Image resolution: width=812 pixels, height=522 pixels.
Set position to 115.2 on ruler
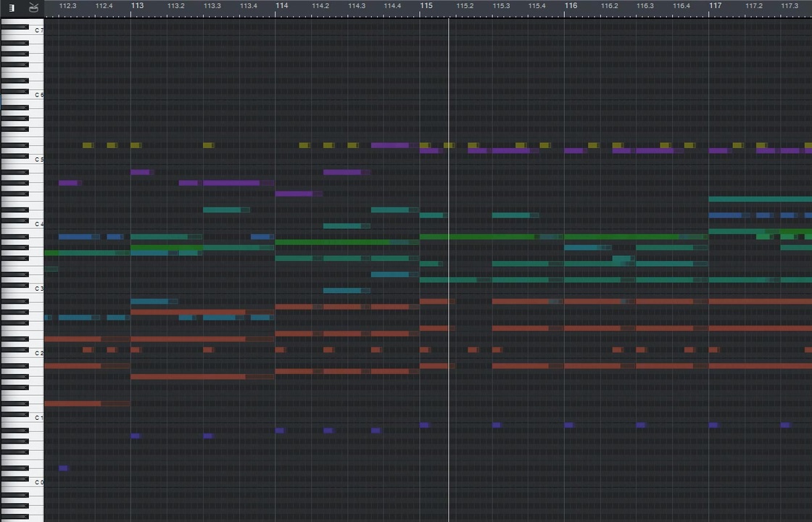click(465, 7)
